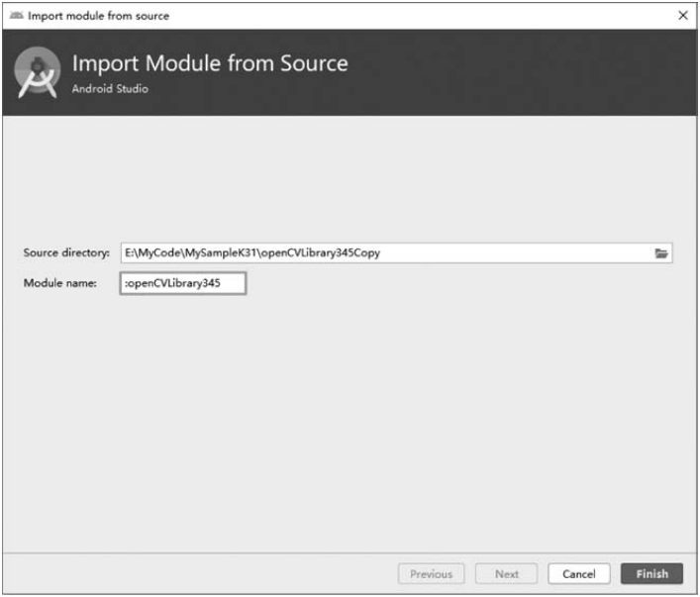700x597 pixels.
Task: Click the disabled Next button
Action: pyautogui.click(x=507, y=574)
